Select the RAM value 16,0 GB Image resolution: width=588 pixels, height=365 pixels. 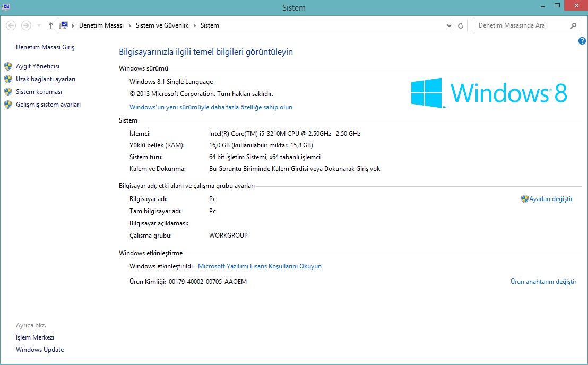261,145
